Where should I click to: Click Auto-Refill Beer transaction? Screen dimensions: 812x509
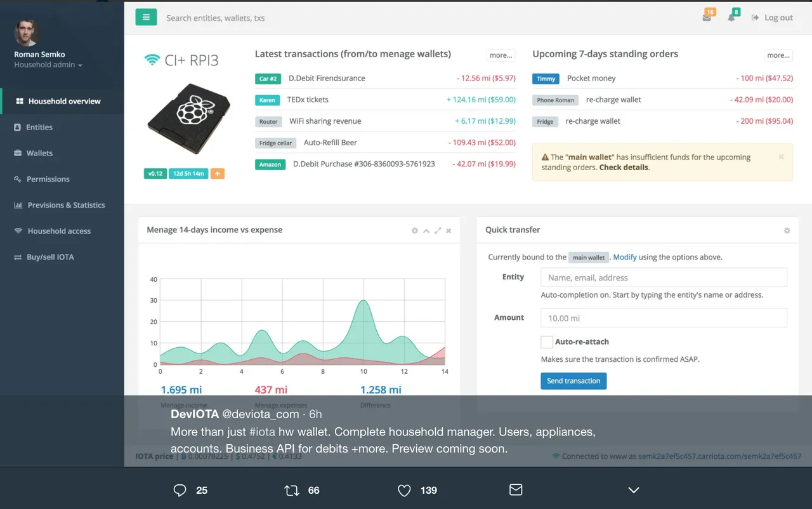click(x=331, y=143)
